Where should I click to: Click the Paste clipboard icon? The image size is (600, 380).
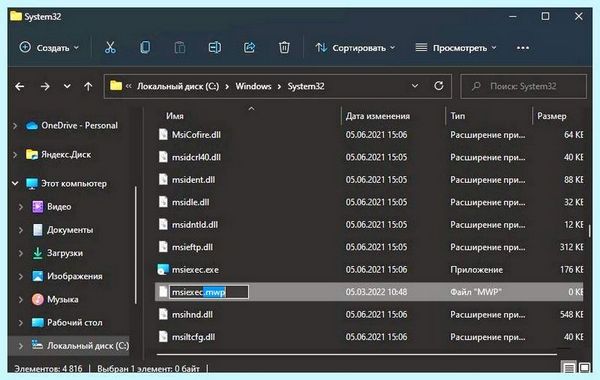pos(179,47)
